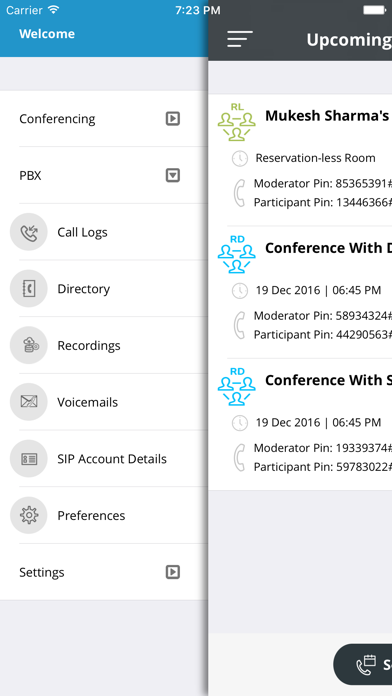Click the clock icon next to Reservation-less Room
392x696 pixels.
coord(240,158)
